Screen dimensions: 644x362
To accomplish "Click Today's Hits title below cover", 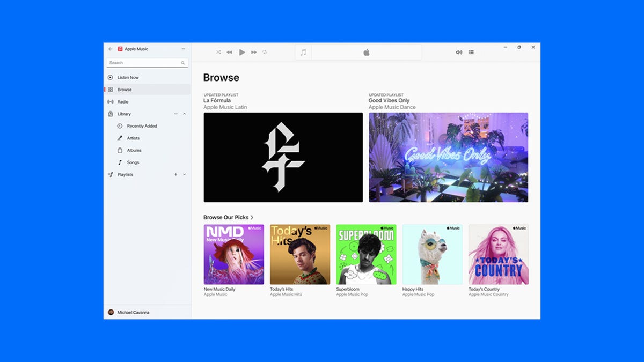I will coord(281,289).
